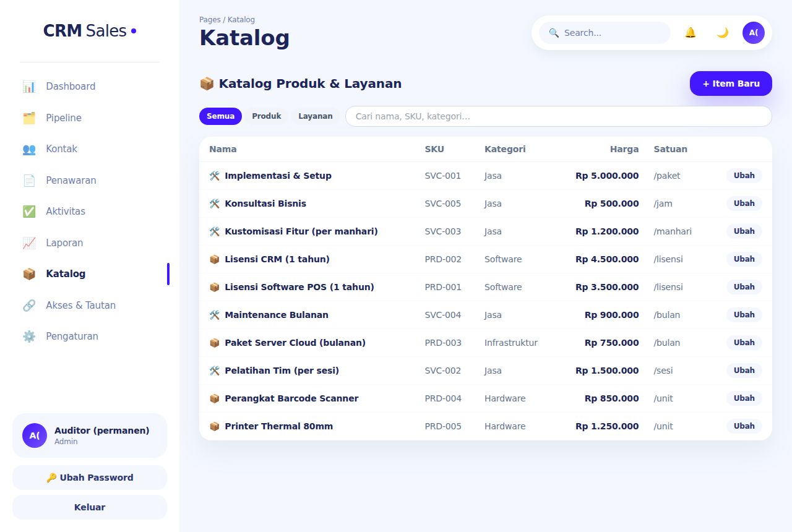This screenshot has width=792, height=532.
Task: Click the CRM Sales logo
Action: 90,30
